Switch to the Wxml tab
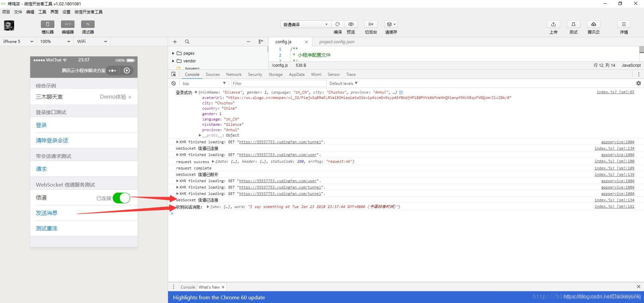The width and height of the screenshot is (644, 303). tap(316, 74)
